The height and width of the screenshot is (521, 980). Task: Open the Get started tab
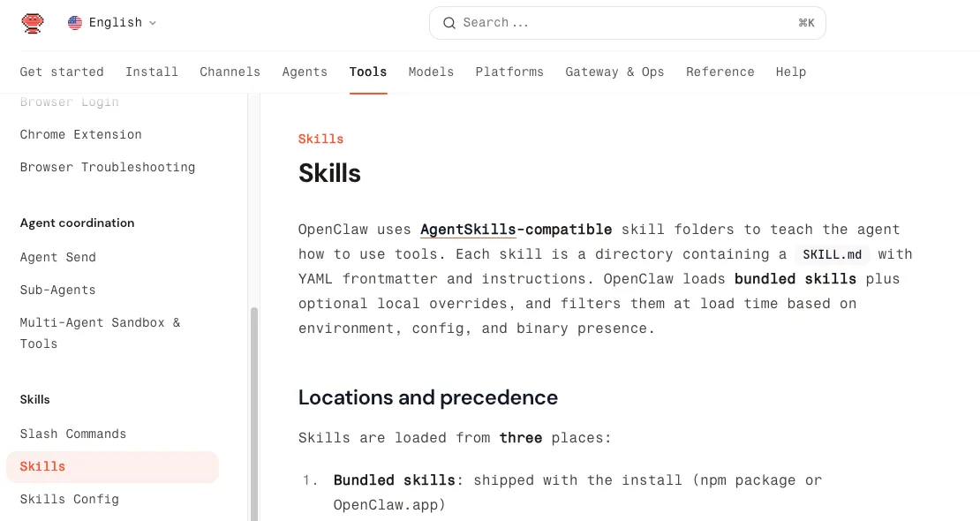62,72
